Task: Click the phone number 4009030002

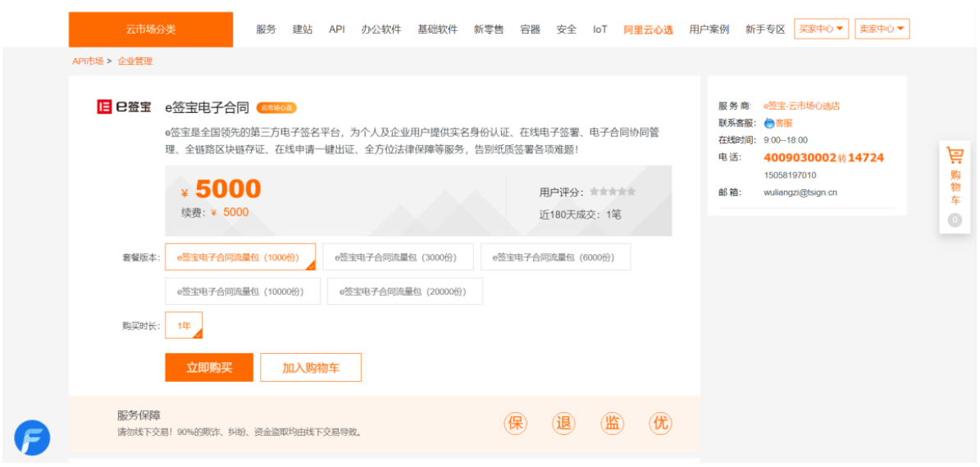Action: click(x=800, y=158)
